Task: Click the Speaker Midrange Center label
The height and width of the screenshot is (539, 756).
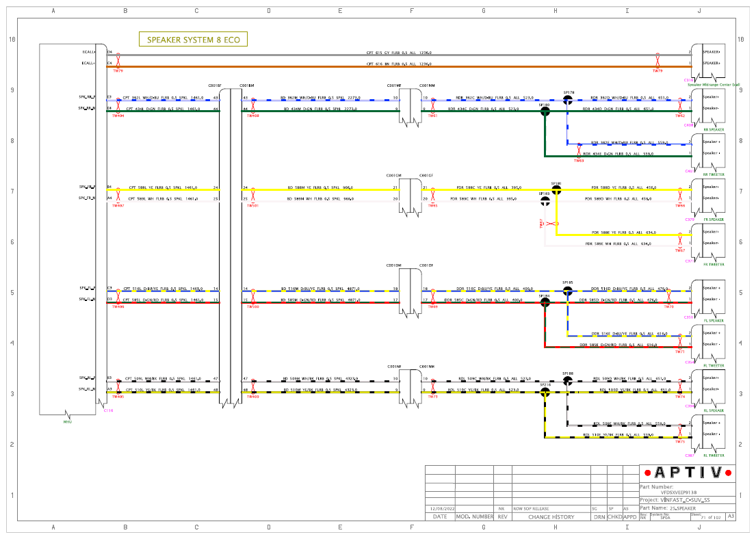Action: 714,85
